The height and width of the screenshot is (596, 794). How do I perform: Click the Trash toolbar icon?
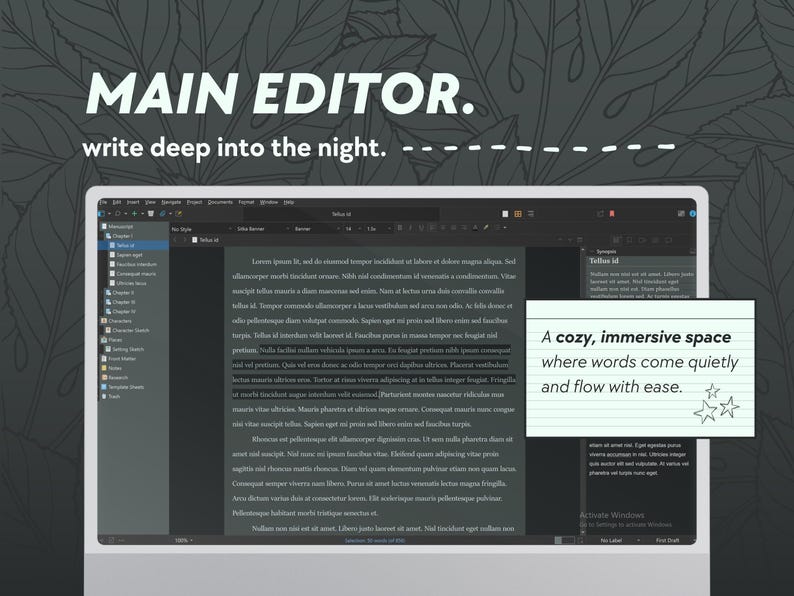(x=151, y=214)
